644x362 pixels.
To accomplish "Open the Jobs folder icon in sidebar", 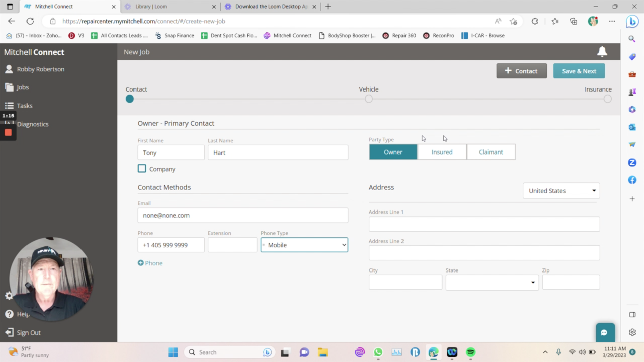I will (x=9, y=87).
